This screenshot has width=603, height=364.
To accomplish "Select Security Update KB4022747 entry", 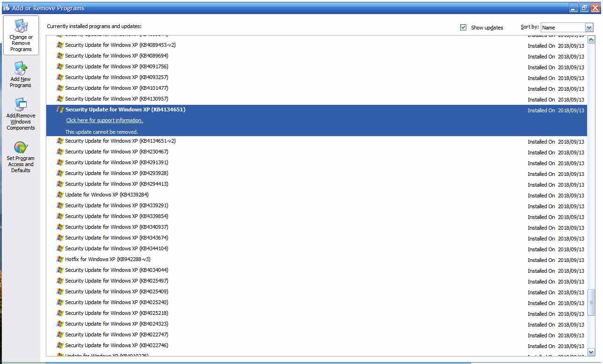I will (316, 335).
